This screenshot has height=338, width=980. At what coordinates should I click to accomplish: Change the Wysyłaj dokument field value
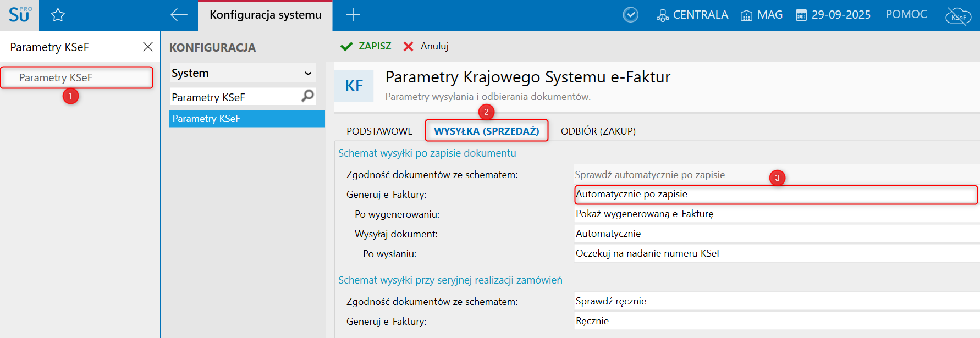coord(775,234)
